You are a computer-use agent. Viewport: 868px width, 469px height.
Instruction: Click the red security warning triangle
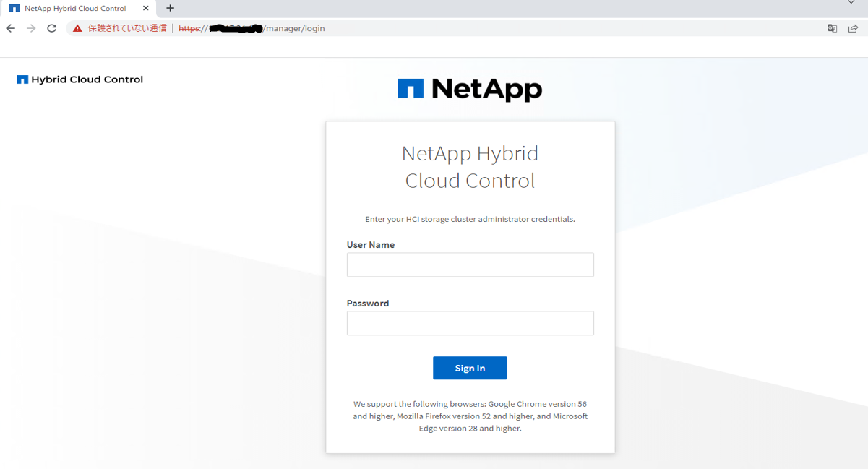(x=77, y=28)
